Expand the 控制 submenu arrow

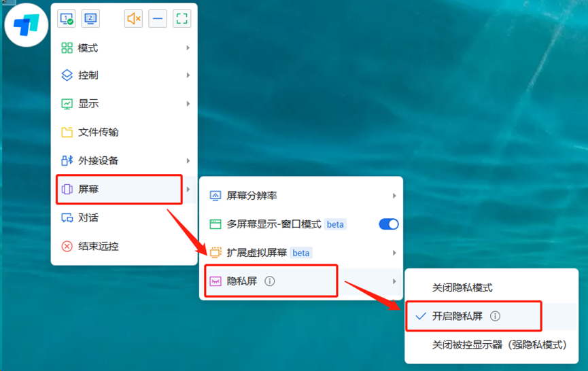[188, 75]
